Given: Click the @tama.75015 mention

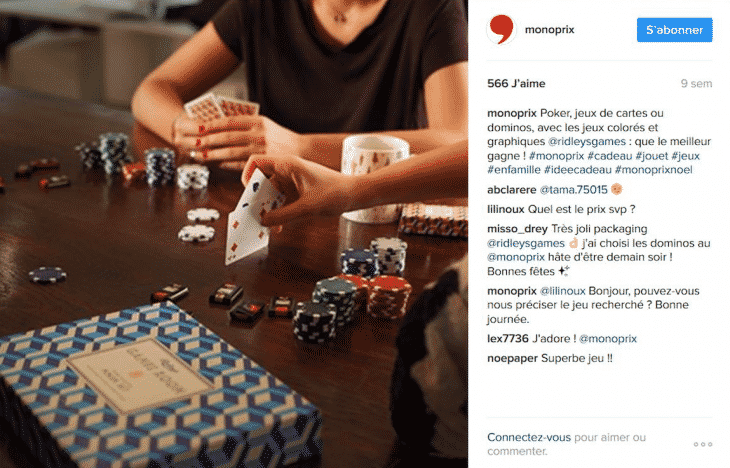Looking at the screenshot, I should (x=574, y=190).
